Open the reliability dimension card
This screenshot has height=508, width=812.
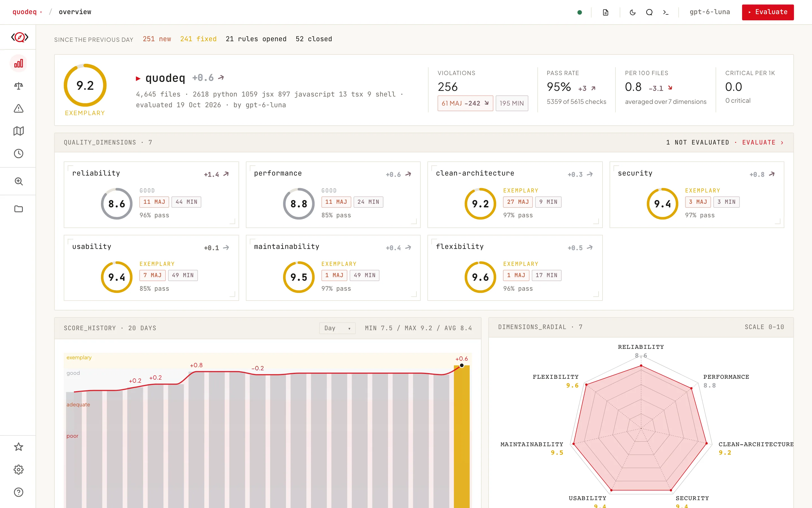click(x=151, y=194)
